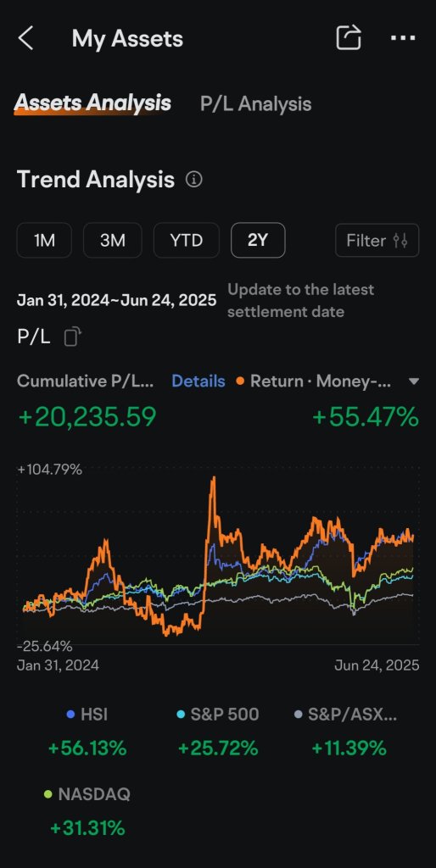Image resolution: width=436 pixels, height=868 pixels.
Task: Select the 1M time range
Action: pyautogui.click(x=44, y=240)
